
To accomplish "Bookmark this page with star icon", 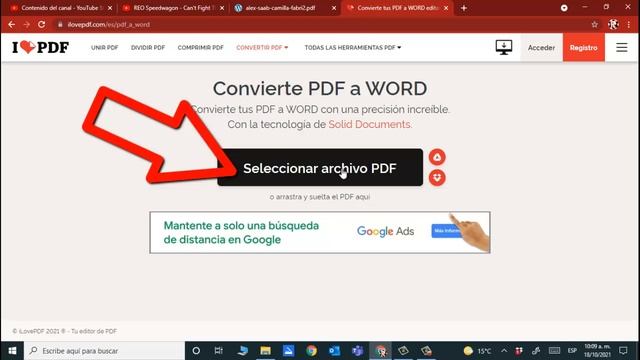I will pyautogui.click(x=595, y=24).
